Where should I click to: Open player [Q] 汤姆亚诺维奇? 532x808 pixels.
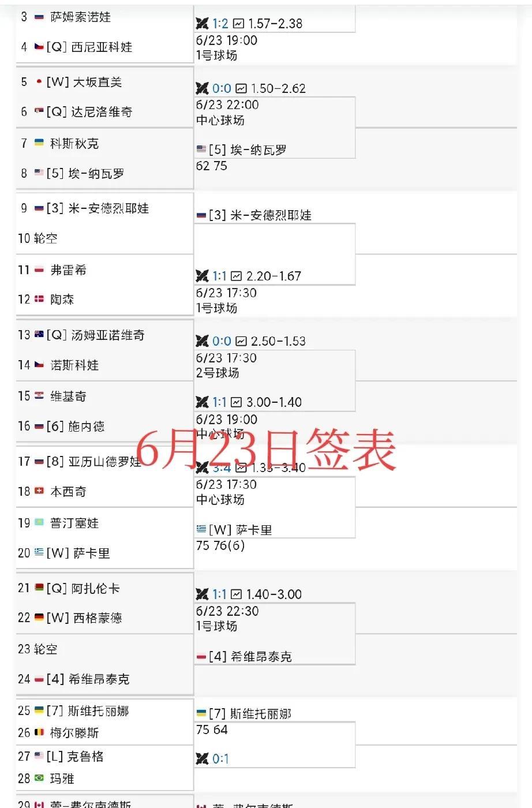(x=95, y=335)
